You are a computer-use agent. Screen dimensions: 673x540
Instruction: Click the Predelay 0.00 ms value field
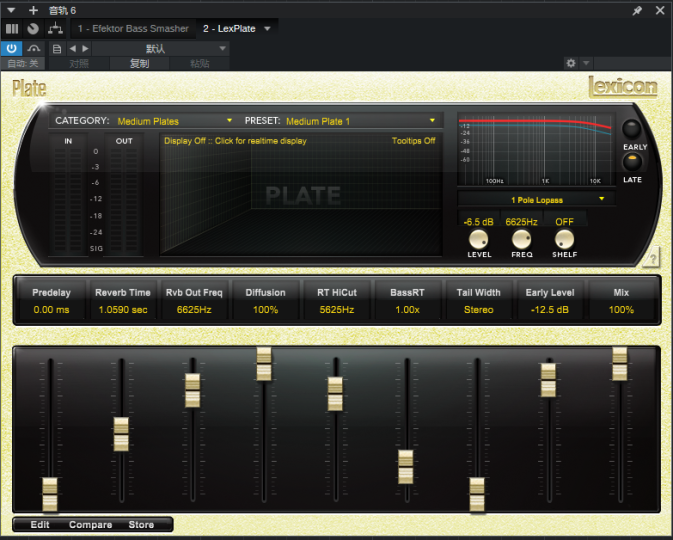tap(50, 310)
